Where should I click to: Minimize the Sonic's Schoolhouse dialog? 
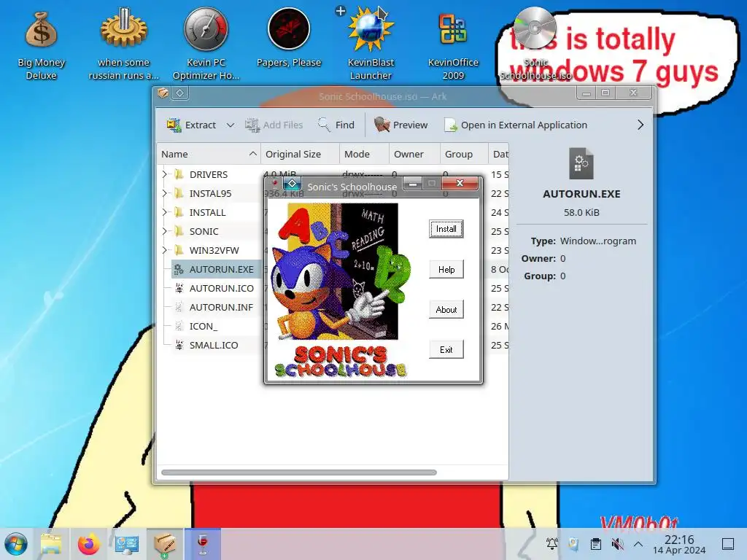click(413, 183)
